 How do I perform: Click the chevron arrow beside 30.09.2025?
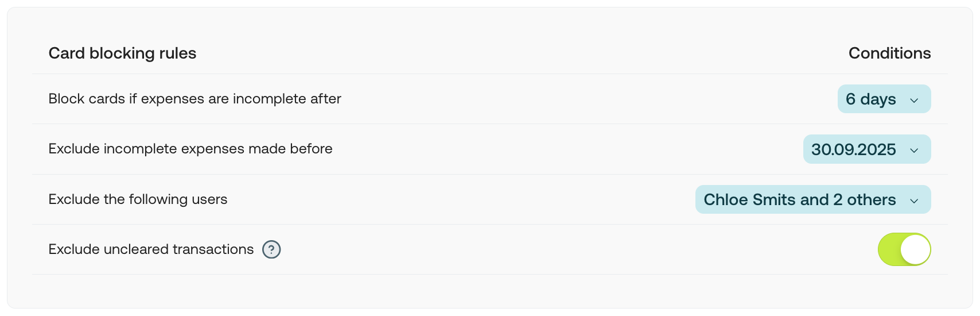click(914, 150)
